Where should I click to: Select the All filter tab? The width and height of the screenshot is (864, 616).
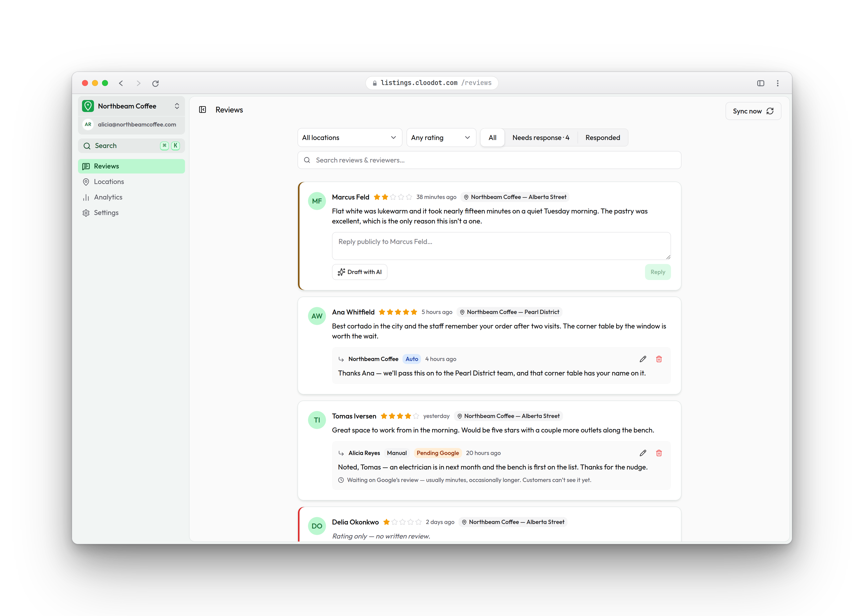pos(492,138)
